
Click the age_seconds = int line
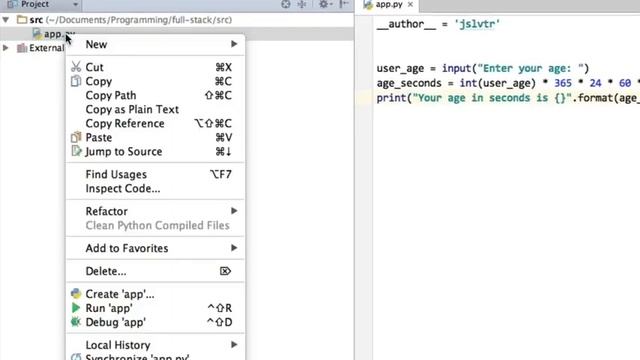pyautogui.click(x=508, y=83)
